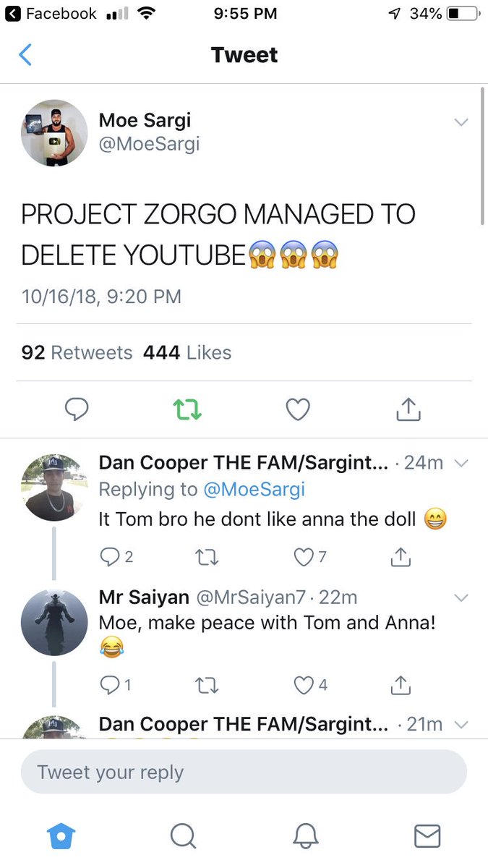Open the @MoeSargi mention link
This screenshot has height=868, width=488.
click(254, 490)
